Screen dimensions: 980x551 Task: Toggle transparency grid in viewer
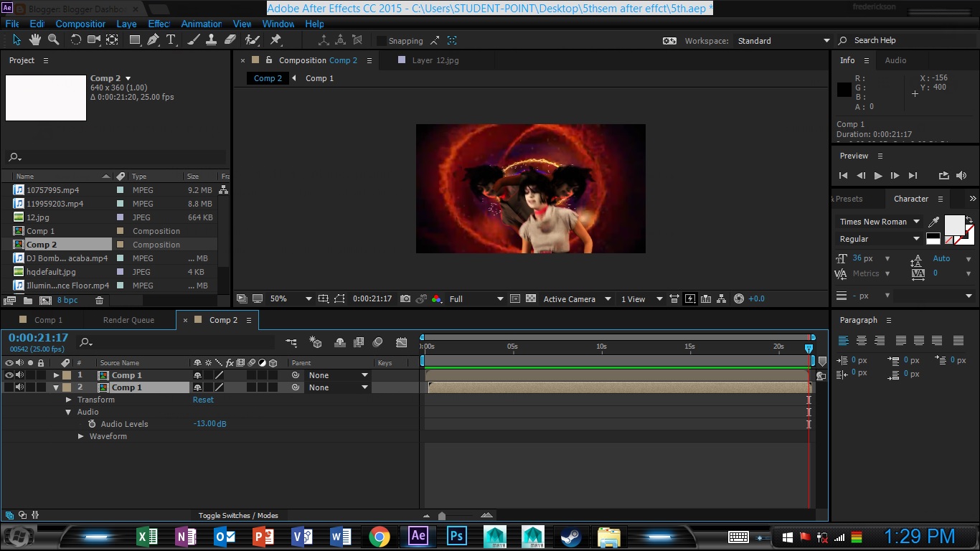click(x=531, y=299)
